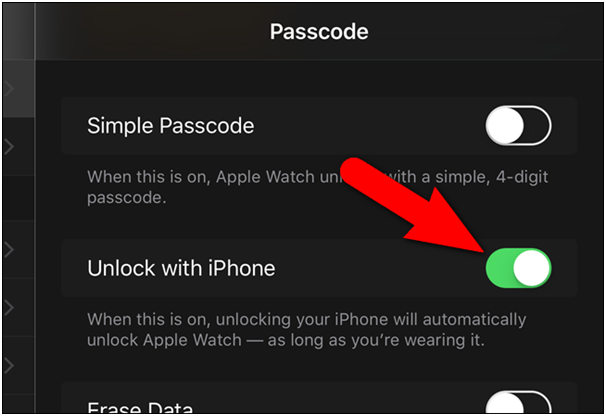Viewport: 606px width, 416px height.
Task: Select the highlighted row atop left sidebar
Action: 19,89
